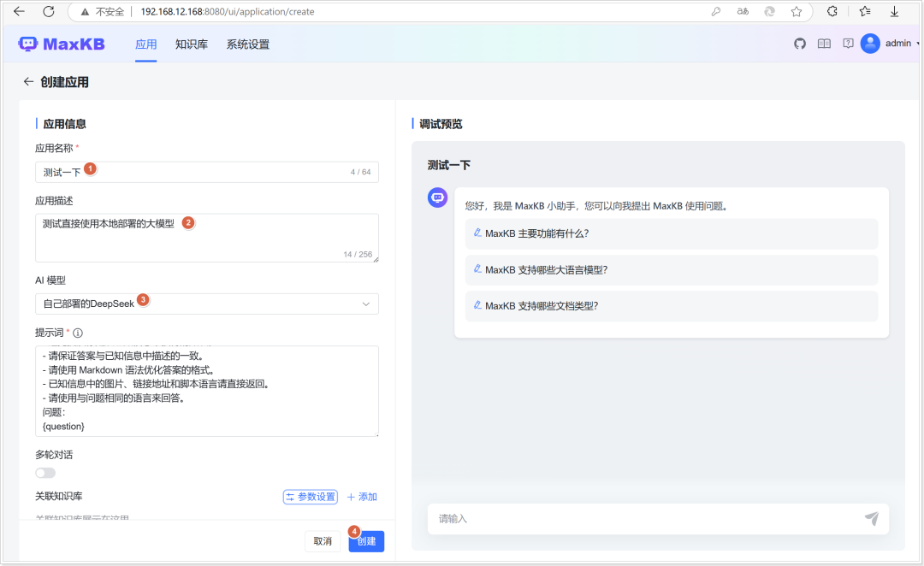This screenshot has width=924, height=566.
Task: Click the 关联知识库 label
Action: coord(59,497)
